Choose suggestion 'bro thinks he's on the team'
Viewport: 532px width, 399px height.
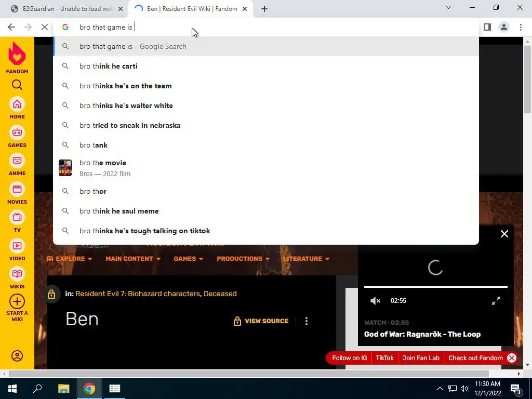point(266,86)
